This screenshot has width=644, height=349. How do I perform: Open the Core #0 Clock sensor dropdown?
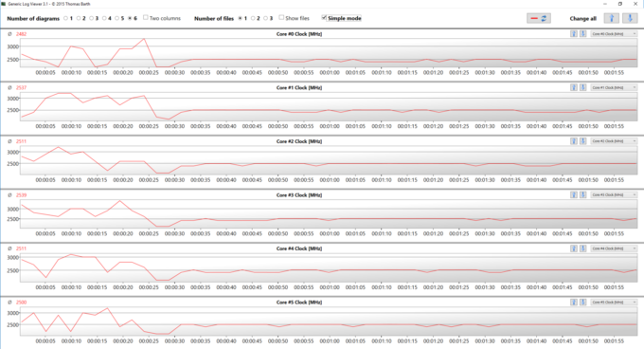(614, 34)
